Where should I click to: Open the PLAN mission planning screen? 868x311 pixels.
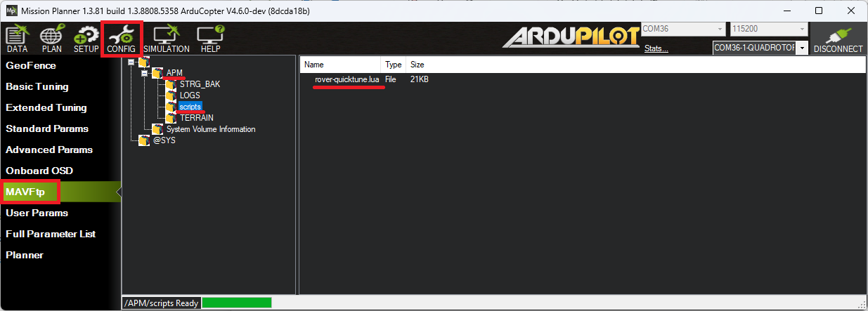coord(51,39)
